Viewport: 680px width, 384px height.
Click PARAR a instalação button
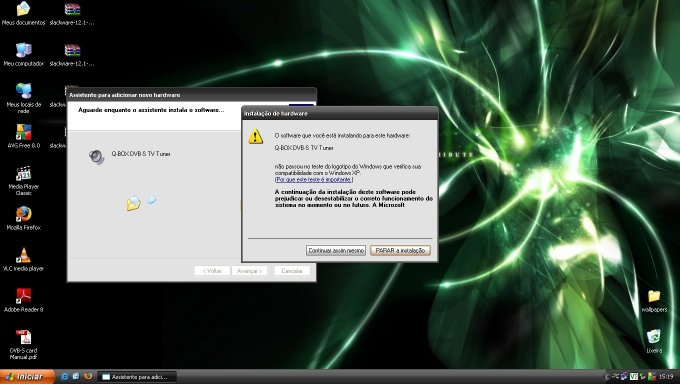click(400, 250)
